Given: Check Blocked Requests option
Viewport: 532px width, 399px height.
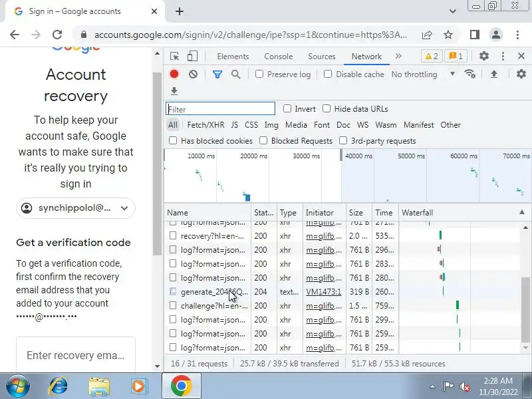Looking at the screenshot, I should click(263, 140).
